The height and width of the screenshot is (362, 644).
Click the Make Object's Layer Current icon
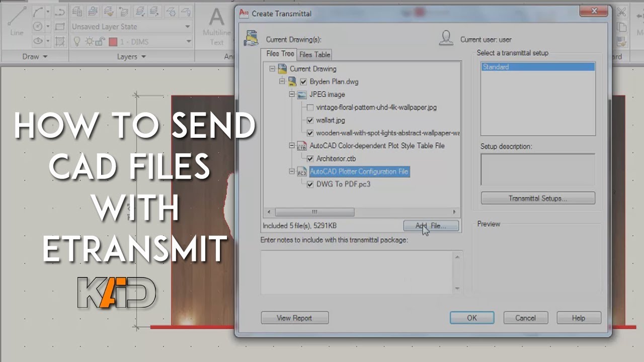(x=93, y=11)
